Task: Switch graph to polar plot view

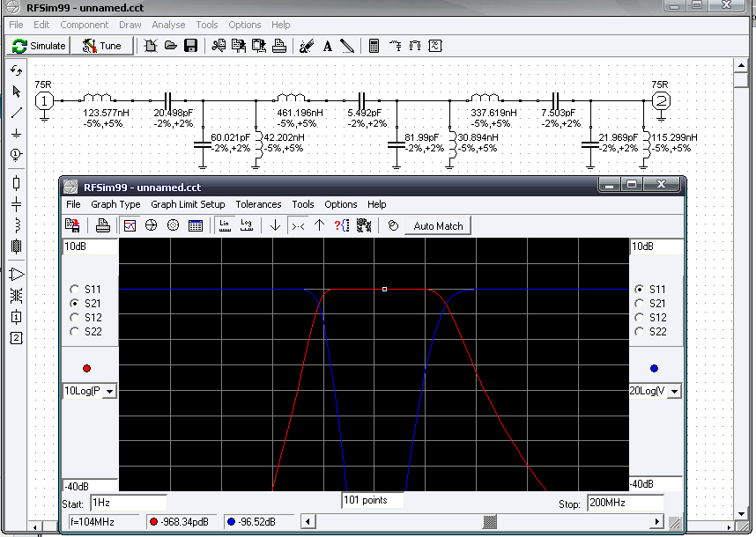Action: pyautogui.click(x=173, y=225)
